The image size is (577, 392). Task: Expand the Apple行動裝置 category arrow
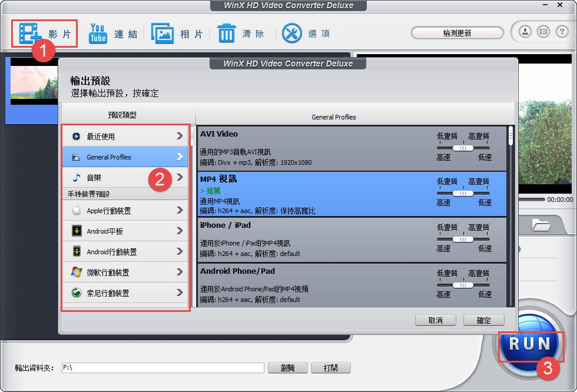coord(180,210)
